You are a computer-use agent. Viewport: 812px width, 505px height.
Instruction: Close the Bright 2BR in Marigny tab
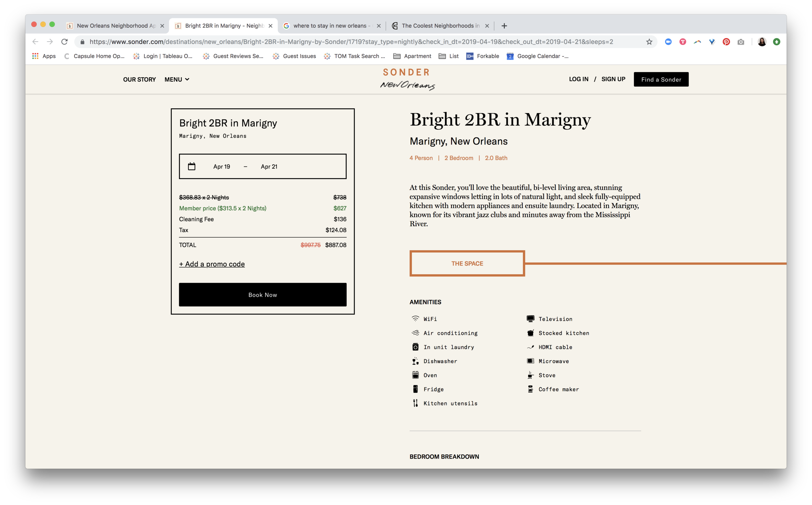pos(270,26)
